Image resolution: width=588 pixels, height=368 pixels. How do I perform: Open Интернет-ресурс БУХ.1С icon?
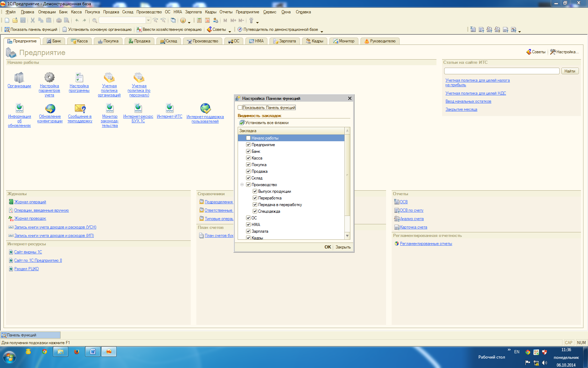pos(138,108)
